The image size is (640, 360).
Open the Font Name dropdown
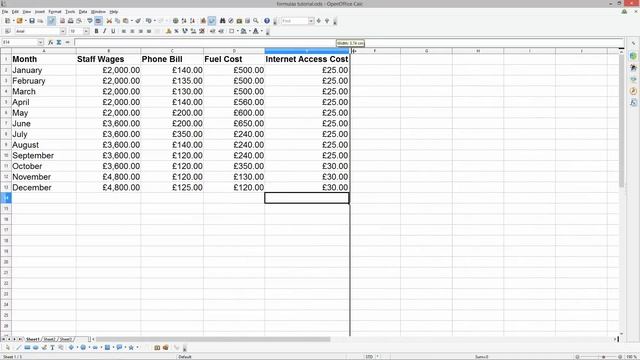63,31
